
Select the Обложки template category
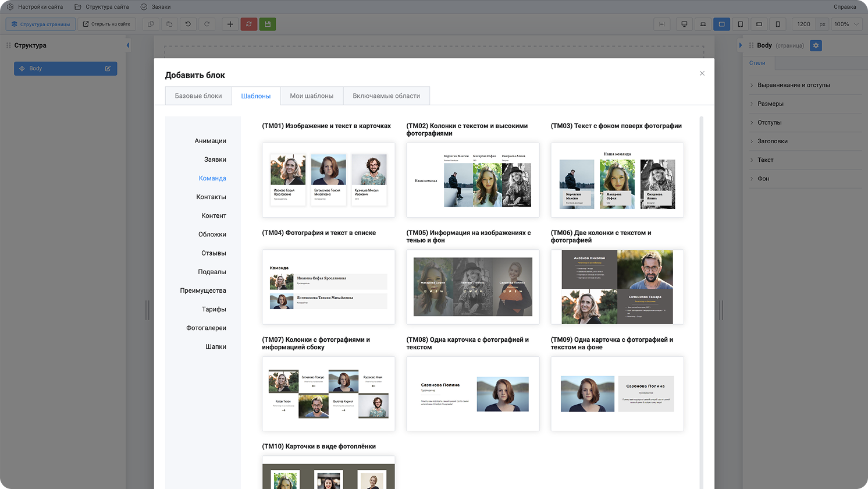[212, 234]
